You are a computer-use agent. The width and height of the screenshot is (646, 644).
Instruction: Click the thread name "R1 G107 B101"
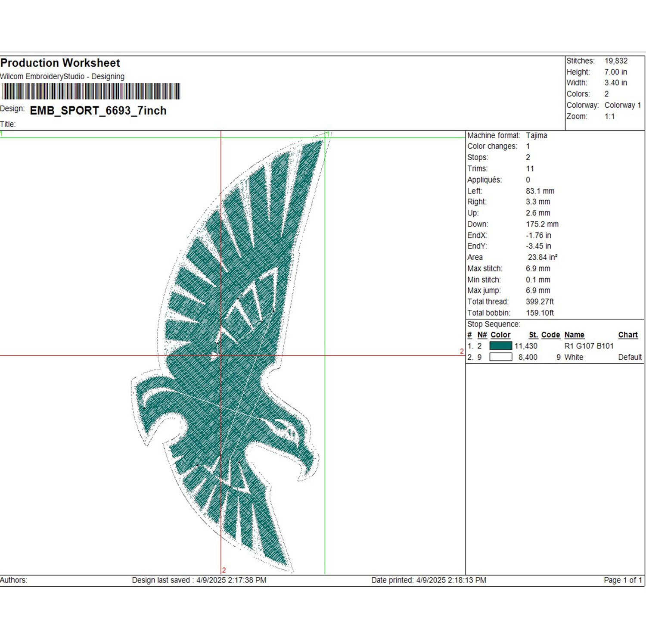[589, 346]
